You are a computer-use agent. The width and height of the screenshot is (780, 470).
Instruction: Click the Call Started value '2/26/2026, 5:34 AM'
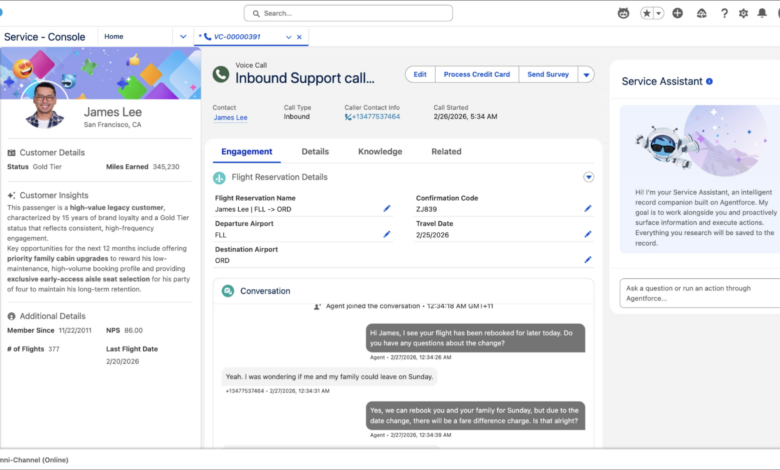click(465, 116)
